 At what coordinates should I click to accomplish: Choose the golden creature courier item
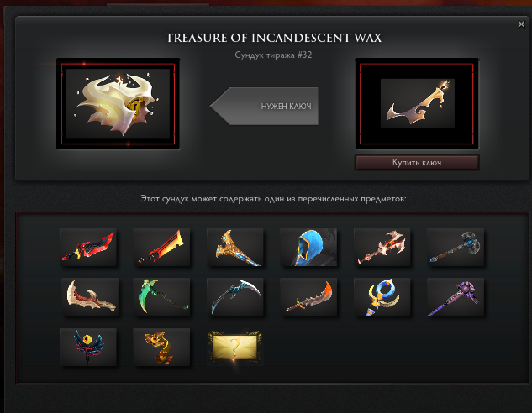click(x=161, y=347)
